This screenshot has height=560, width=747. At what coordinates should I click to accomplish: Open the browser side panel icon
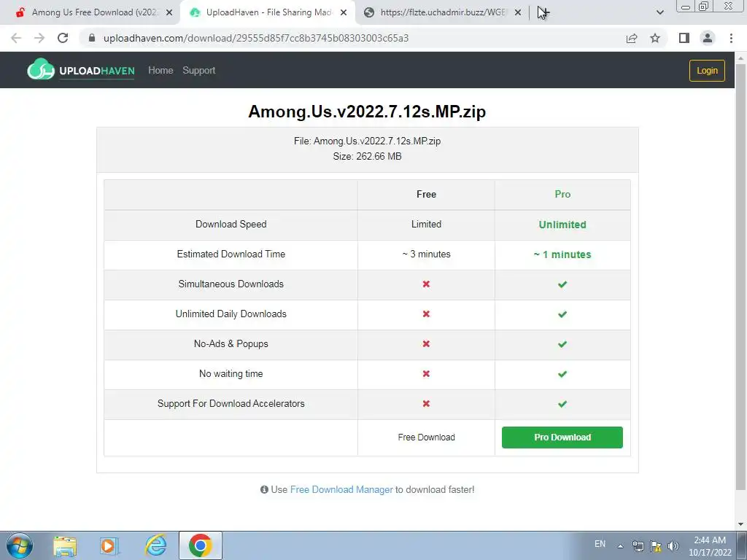pos(684,38)
